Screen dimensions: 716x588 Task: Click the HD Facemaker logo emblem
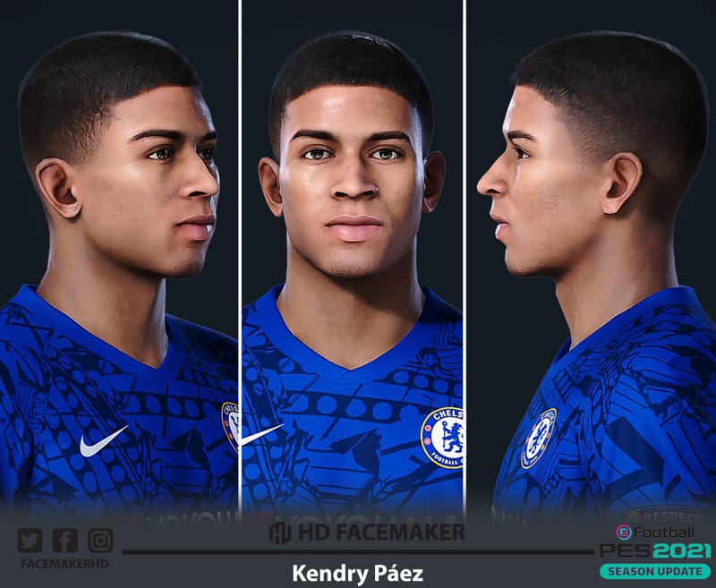[279, 533]
